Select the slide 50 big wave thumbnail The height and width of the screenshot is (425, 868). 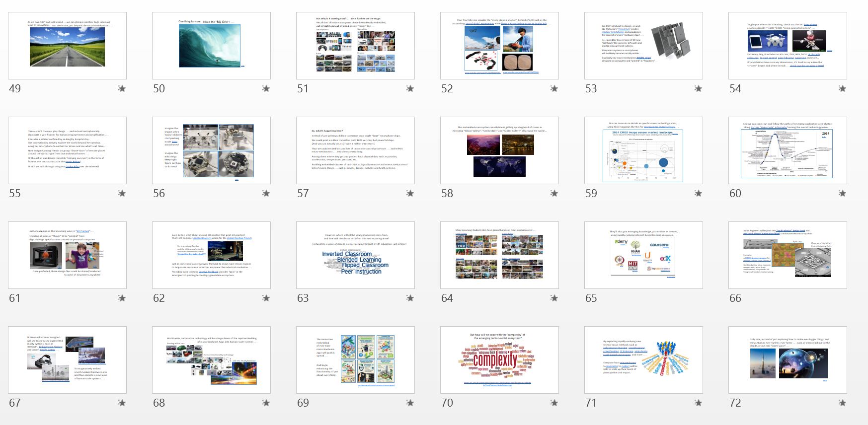(x=211, y=46)
